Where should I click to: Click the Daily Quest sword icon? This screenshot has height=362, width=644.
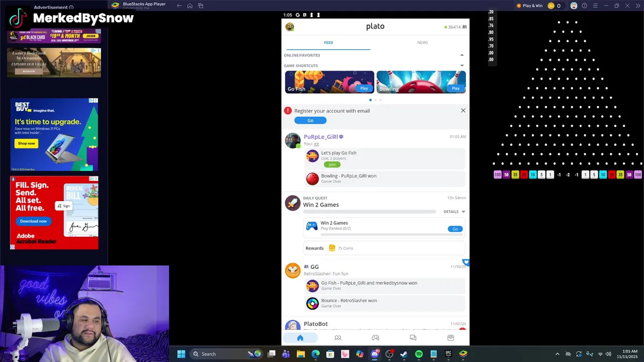pyautogui.click(x=292, y=203)
